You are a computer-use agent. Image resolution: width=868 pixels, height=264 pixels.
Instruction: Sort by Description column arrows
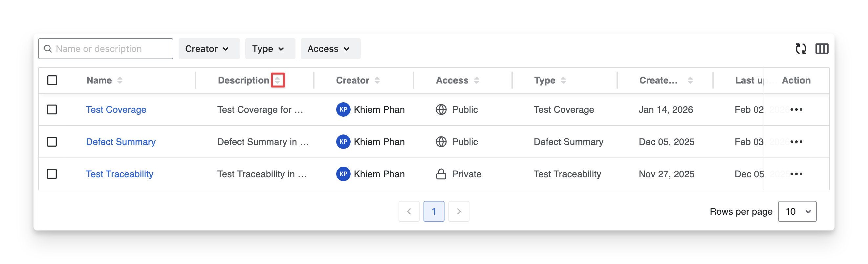278,80
